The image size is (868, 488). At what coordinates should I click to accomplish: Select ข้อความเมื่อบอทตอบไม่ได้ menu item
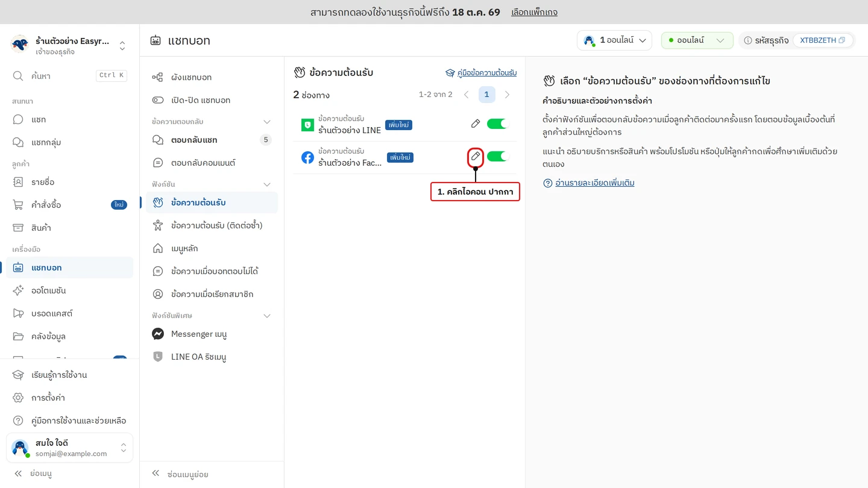(x=212, y=271)
